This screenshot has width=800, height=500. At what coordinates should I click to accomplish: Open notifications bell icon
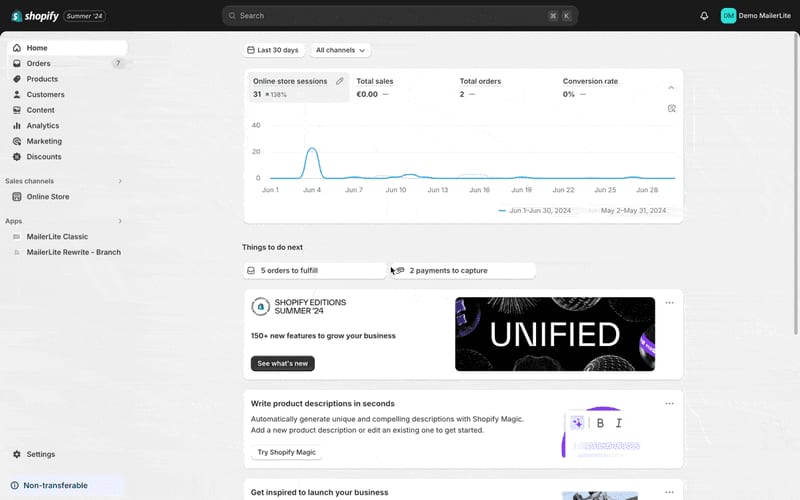(x=704, y=16)
